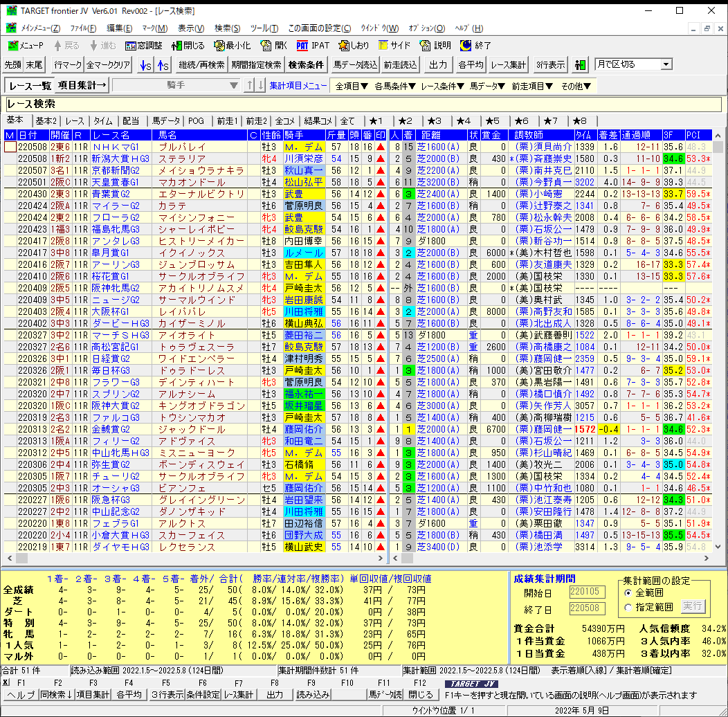Image resolution: width=728 pixels, height=717 pixels.
Task: Click the blue down-arrow S sort icon
Action: click(146, 65)
